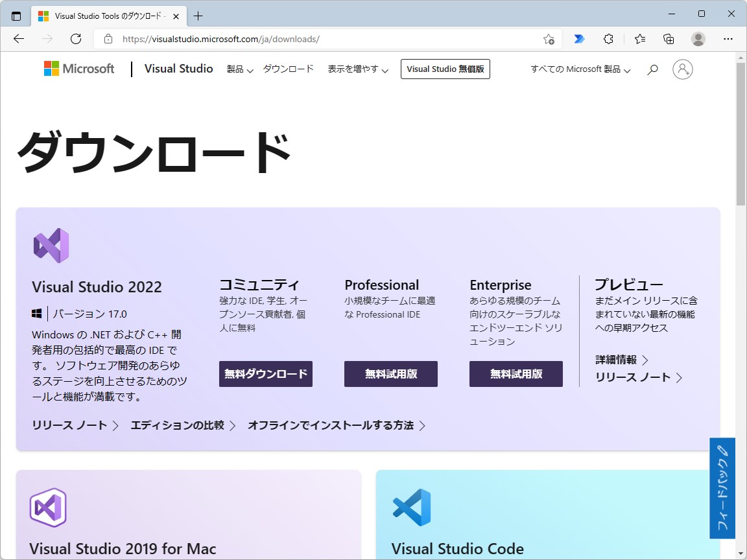Screen dimensions: 747x560
Task: Click the Microsoft logo in the header
Action: pyautogui.click(x=78, y=69)
